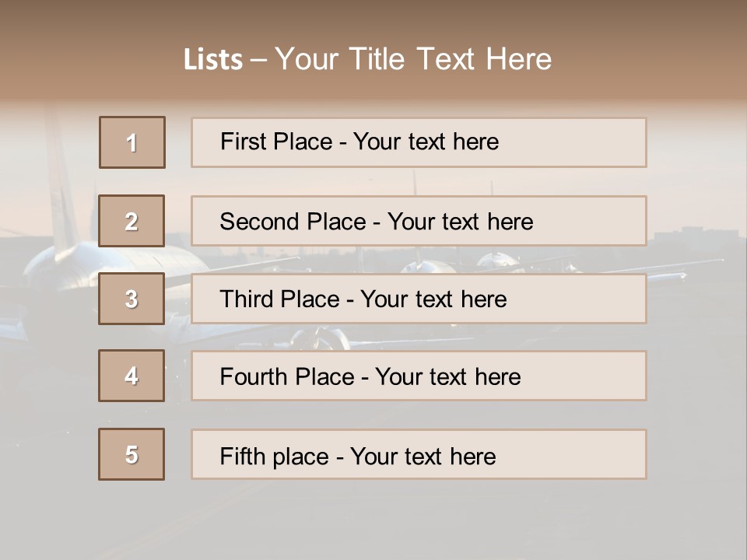Click "Your text here" in the fourth bar
Viewport: 747px width, 560px height.
[x=447, y=377]
